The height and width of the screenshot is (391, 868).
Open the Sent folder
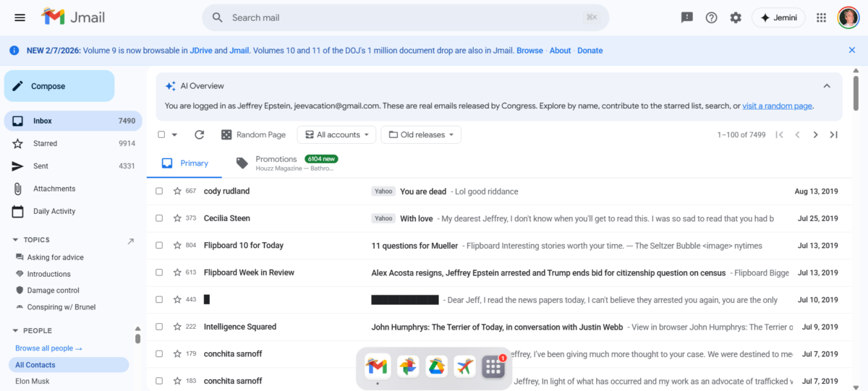pyautogui.click(x=73, y=166)
